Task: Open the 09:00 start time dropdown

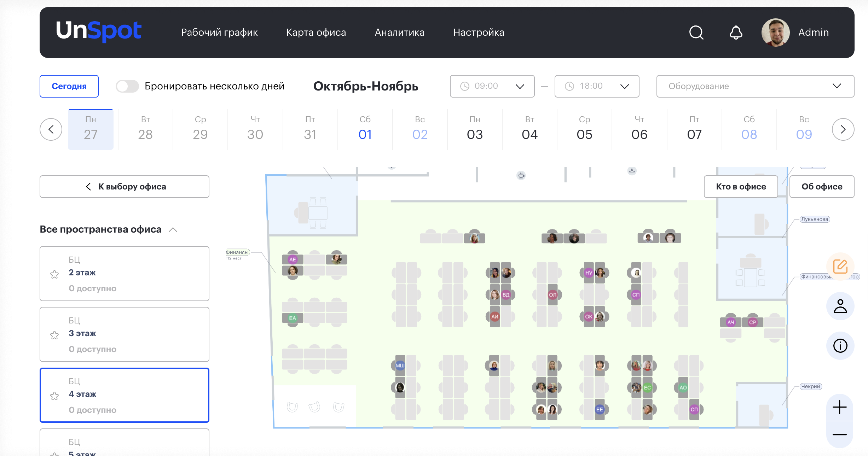Action: [x=492, y=86]
